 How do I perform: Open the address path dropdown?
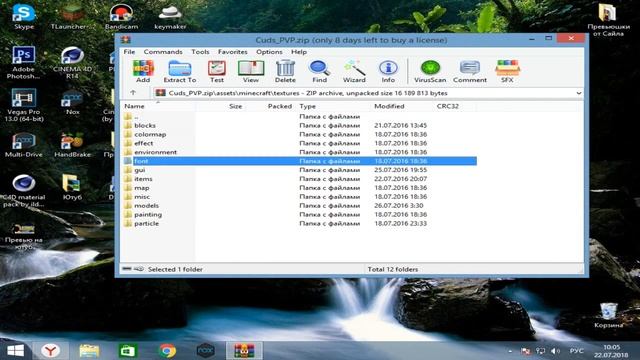click(x=578, y=93)
